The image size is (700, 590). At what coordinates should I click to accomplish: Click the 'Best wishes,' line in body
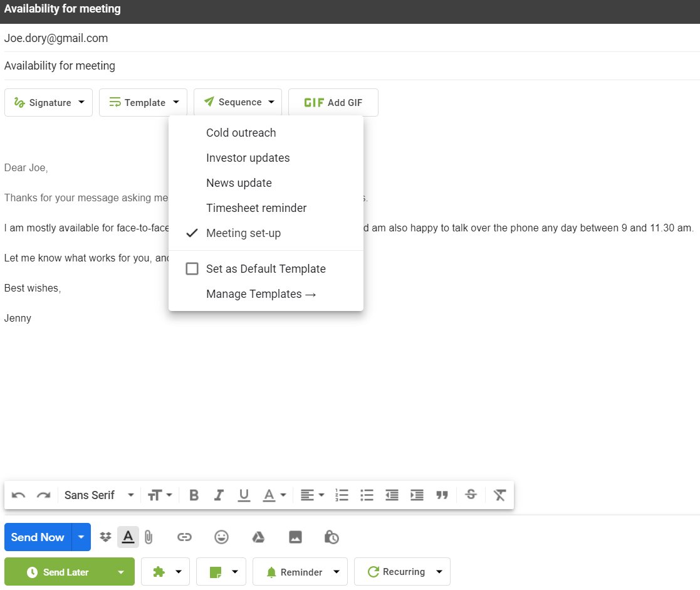coord(33,288)
